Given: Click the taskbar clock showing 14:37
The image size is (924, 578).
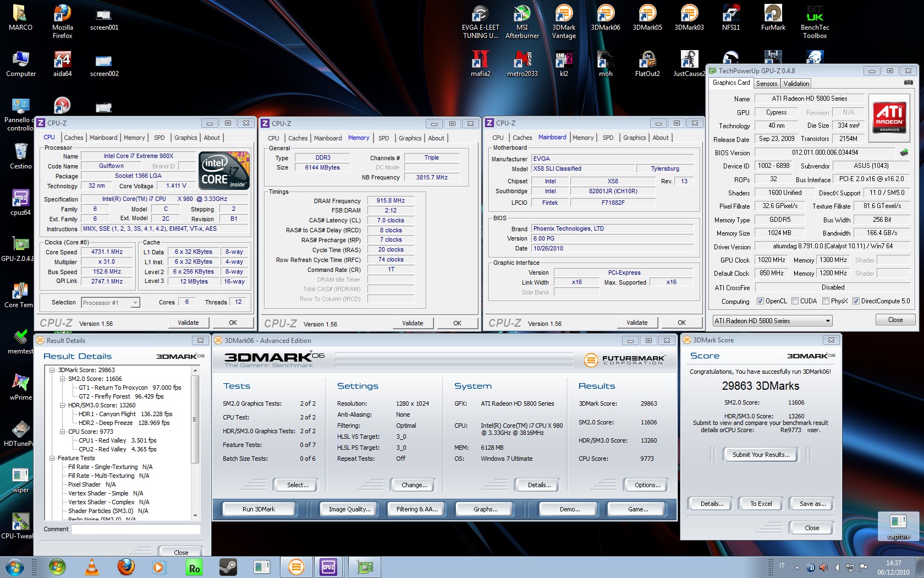Looking at the screenshot, I should coord(893,568).
